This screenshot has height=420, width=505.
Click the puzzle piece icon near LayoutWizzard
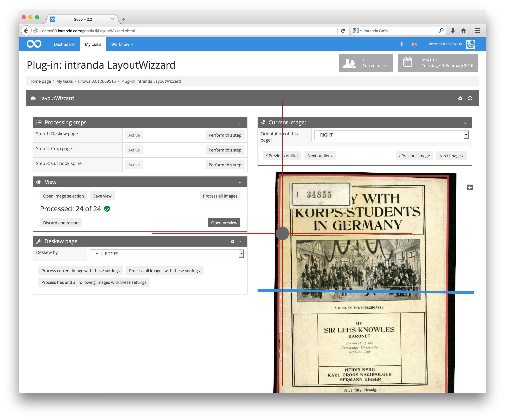pos(33,98)
